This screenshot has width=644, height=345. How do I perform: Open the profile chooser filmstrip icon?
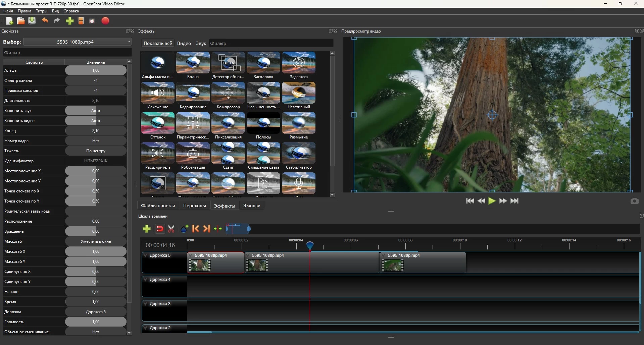[x=81, y=21]
